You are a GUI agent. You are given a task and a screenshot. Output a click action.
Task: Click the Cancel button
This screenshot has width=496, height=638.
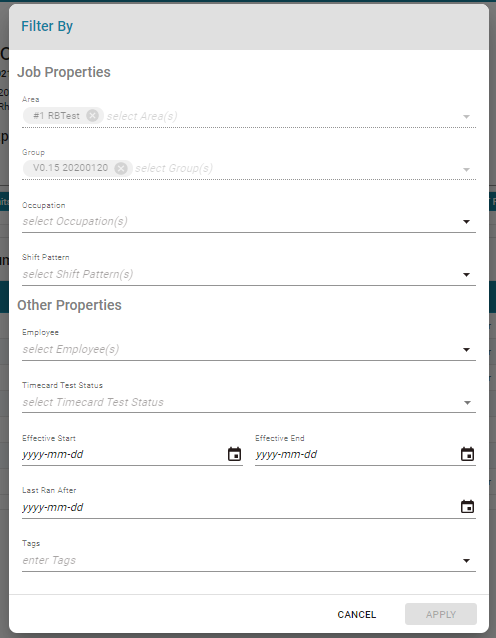click(357, 614)
